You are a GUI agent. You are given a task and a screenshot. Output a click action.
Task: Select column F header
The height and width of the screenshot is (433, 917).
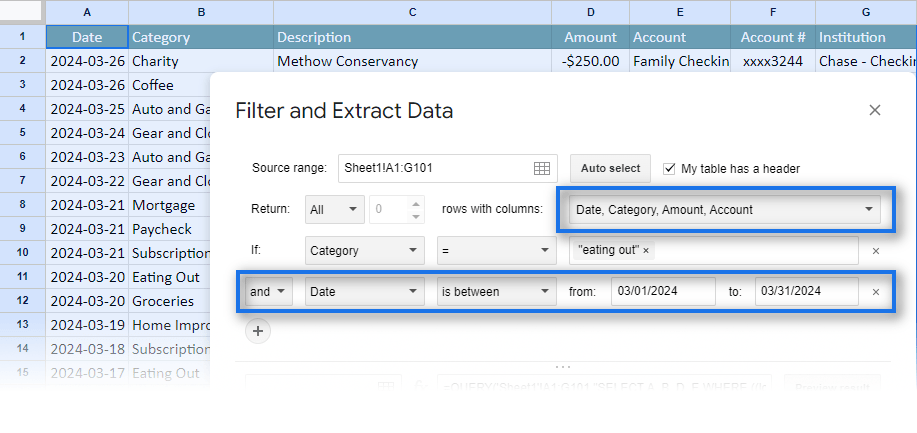tap(773, 12)
